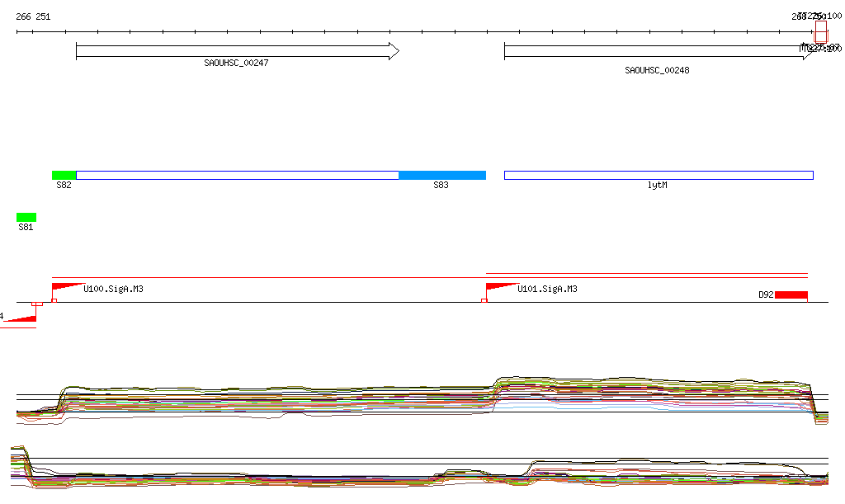Click the small red square below U100 flag
This screenshot has height=504, width=845.
coord(54,300)
